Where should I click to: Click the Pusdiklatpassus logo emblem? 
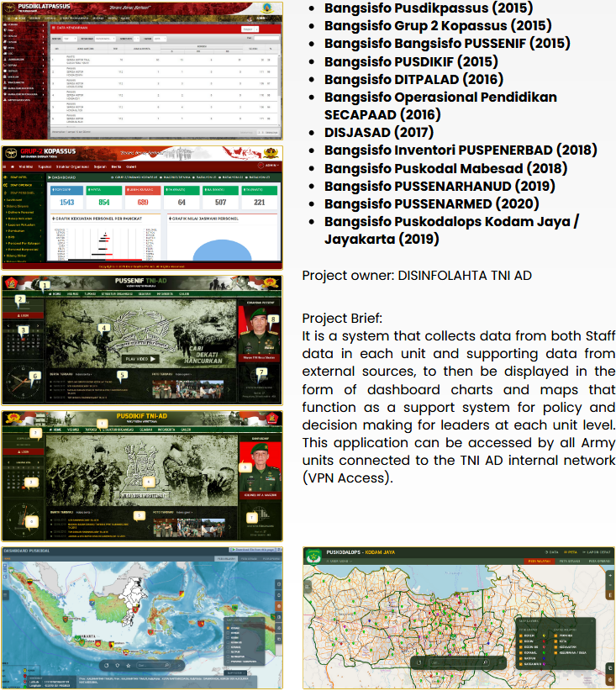[9, 7]
